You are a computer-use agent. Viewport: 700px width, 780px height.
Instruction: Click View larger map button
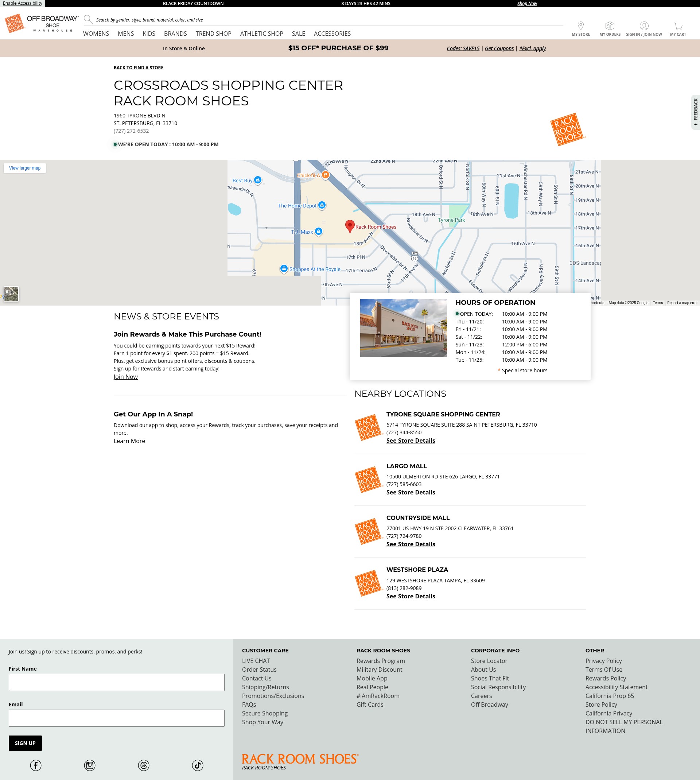pos(25,168)
